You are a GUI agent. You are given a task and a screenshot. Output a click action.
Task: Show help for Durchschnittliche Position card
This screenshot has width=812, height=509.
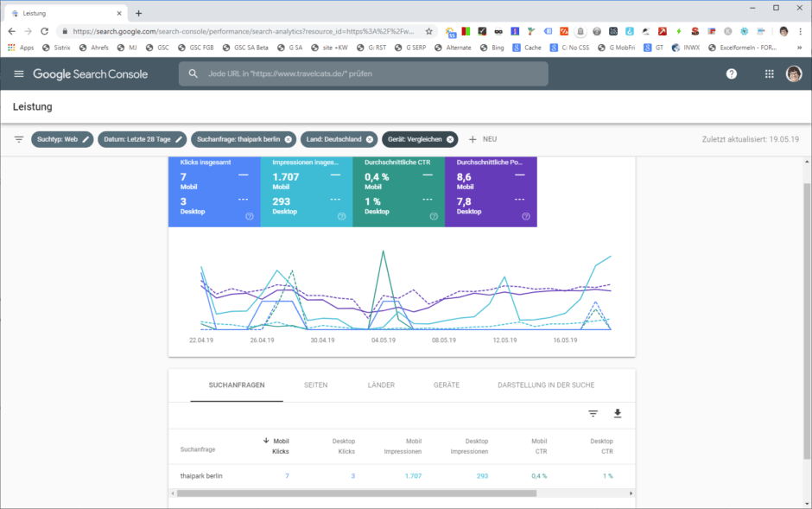526,216
